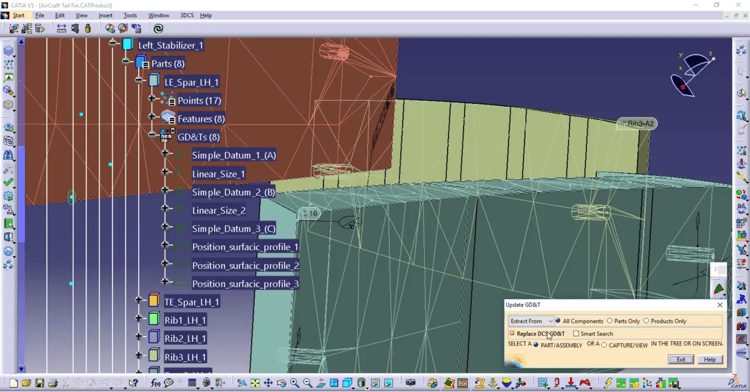Select Rib2_LH_1 in the tree
The image size is (750, 392).
[185, 338]
